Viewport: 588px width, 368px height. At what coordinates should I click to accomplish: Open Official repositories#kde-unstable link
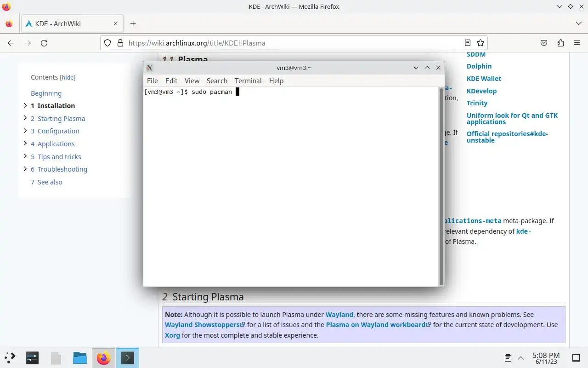[x=507, y=137]
